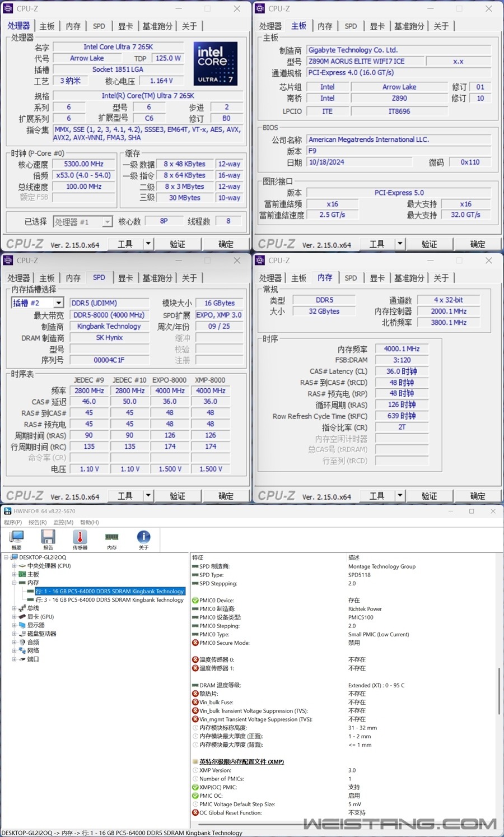Click the 主板 motherboard icon in the tree
The width and height of the screenshot is (504, 837).
(22, 574)
